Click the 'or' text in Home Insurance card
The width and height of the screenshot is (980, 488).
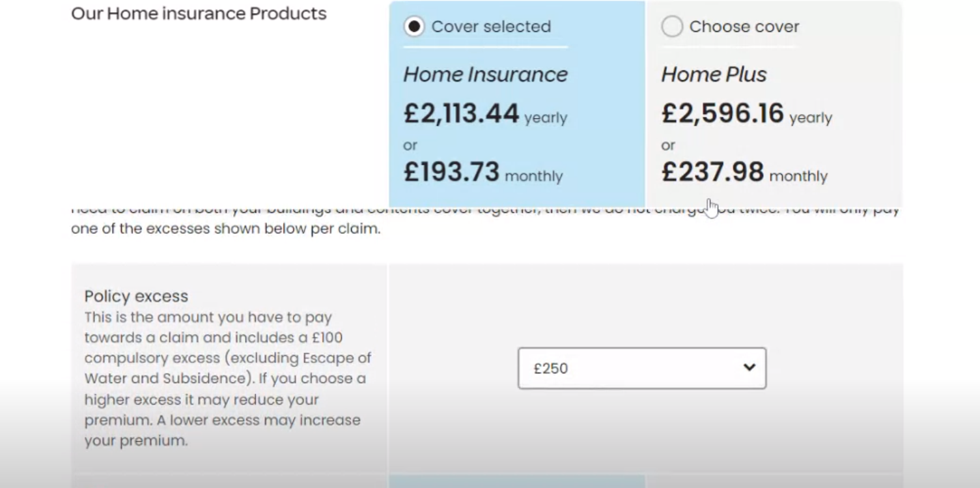click(x=410, y=145)
